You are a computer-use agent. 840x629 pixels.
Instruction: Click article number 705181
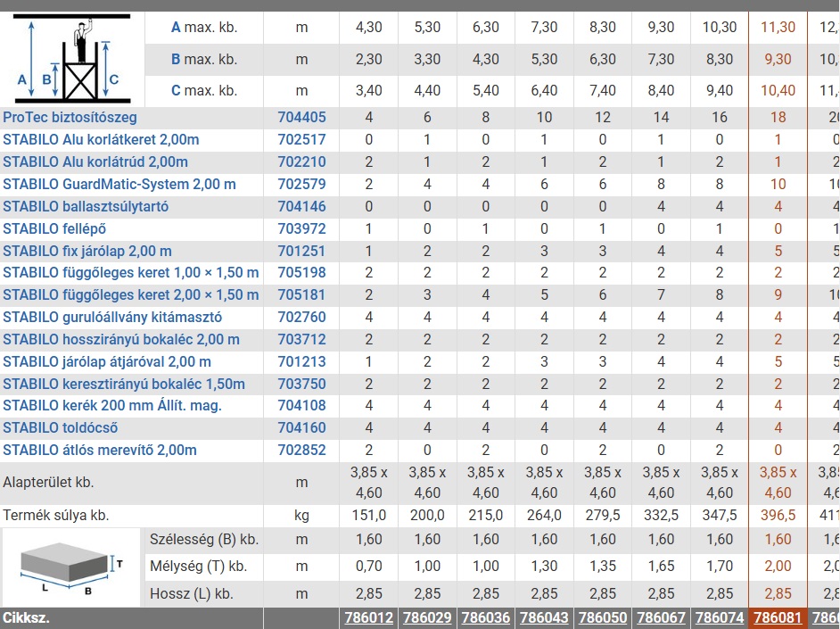point(301,294)
